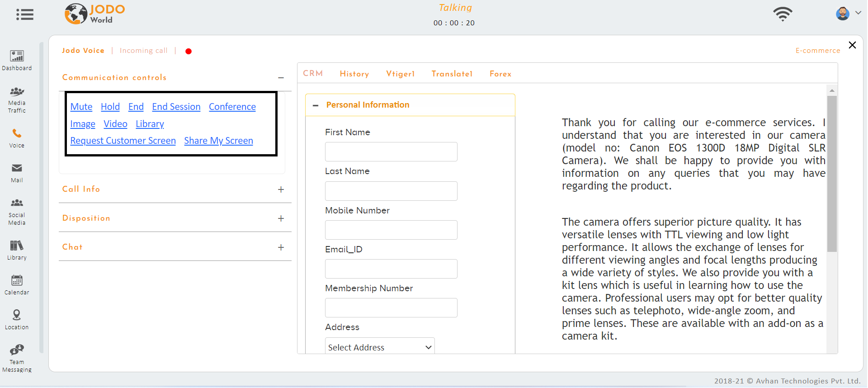Close the call panel with X
Image resolution: width=868 pixels, height=388 pixels.
(852, 45)
